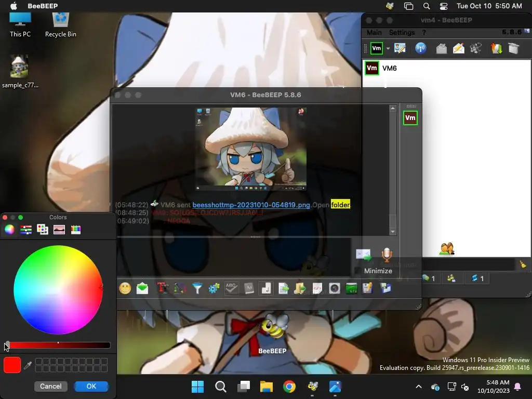Open folder link in chat message

(340, 205)
